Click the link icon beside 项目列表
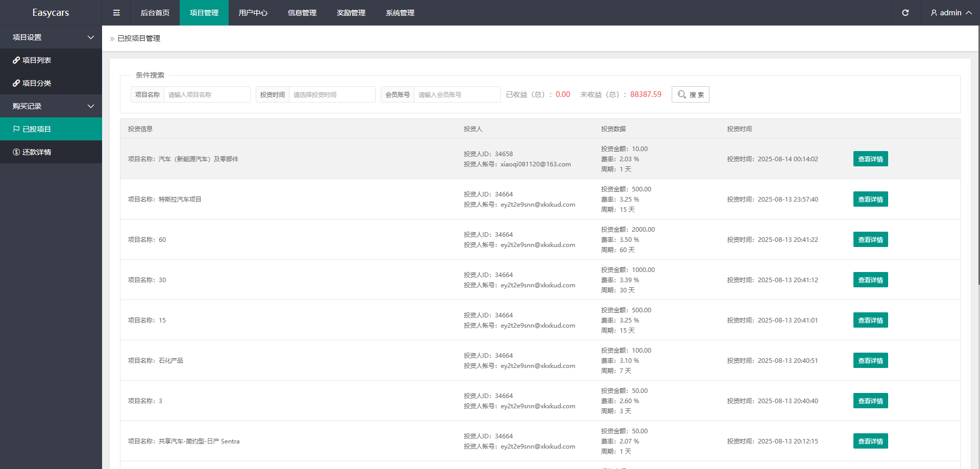Viewport: 980px width, 469px height. coord(16,60)
